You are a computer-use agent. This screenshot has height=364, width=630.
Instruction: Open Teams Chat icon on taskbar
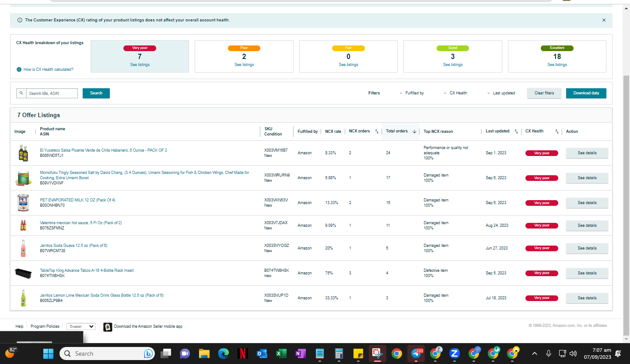click(184, 354)
